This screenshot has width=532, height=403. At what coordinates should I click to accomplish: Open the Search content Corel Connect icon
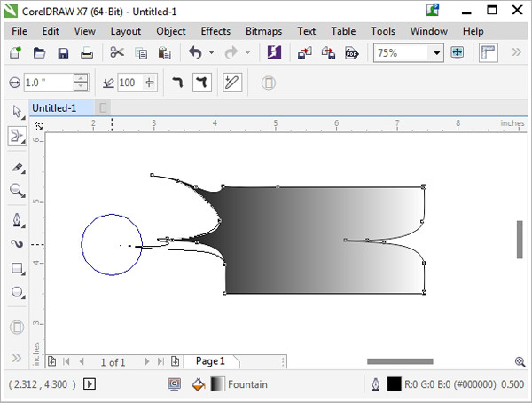coord(274,52)
